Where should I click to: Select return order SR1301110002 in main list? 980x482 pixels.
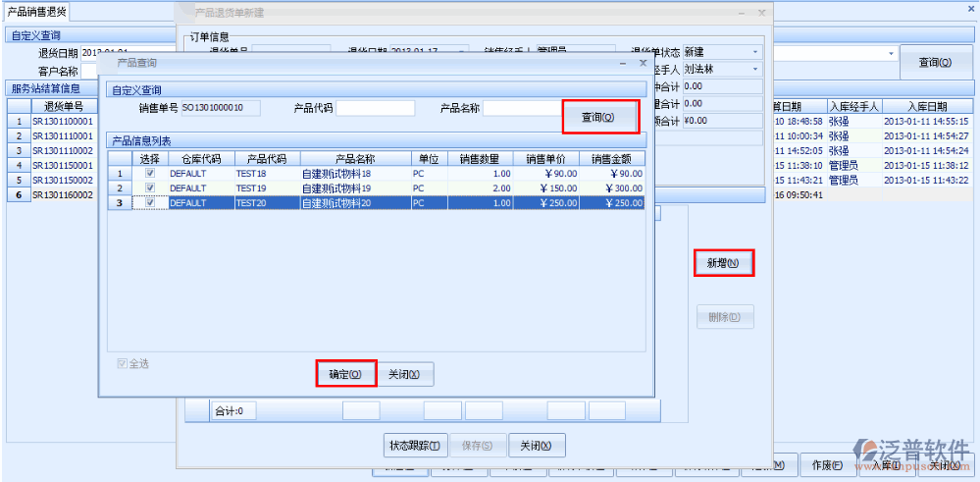63,150
